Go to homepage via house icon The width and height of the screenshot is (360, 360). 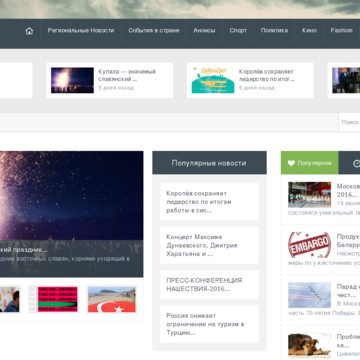29,31
